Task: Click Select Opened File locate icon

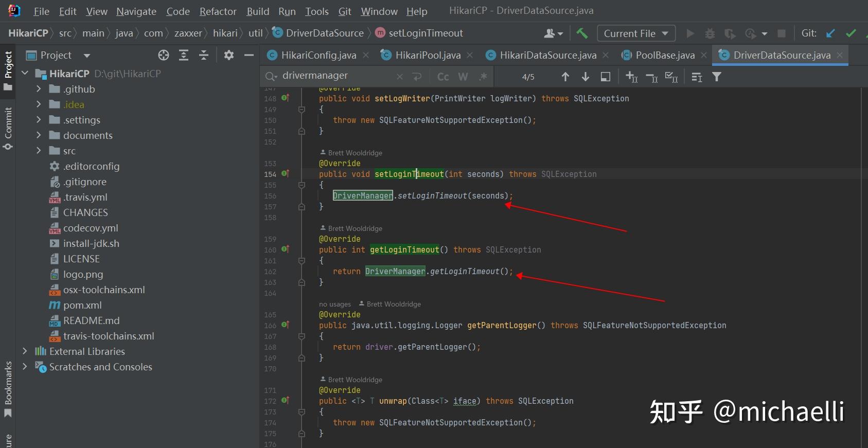Action: [x=164, y=56]
